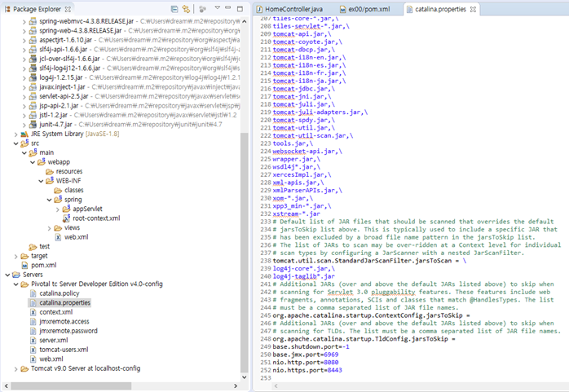Image resolution: width=569 pixels, height=392 pixels.
Task: Click the src folder icon
Action: click(24, 143)
